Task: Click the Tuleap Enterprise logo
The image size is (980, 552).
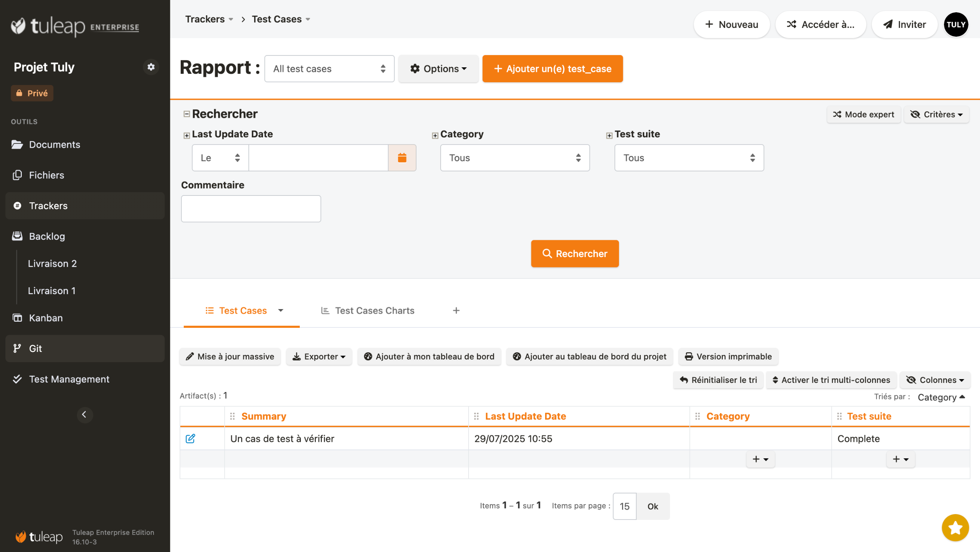Action: [75, 26]
